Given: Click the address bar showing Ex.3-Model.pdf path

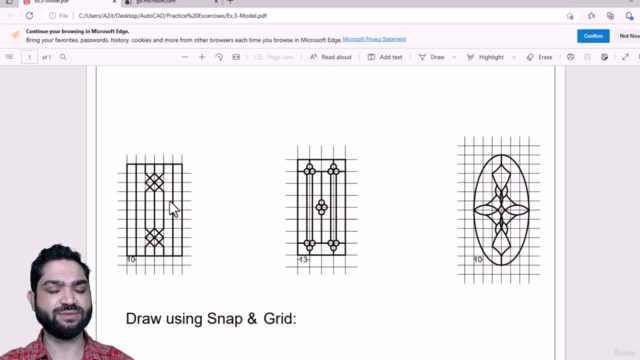Looking at the screenshot, I should 172,16.
